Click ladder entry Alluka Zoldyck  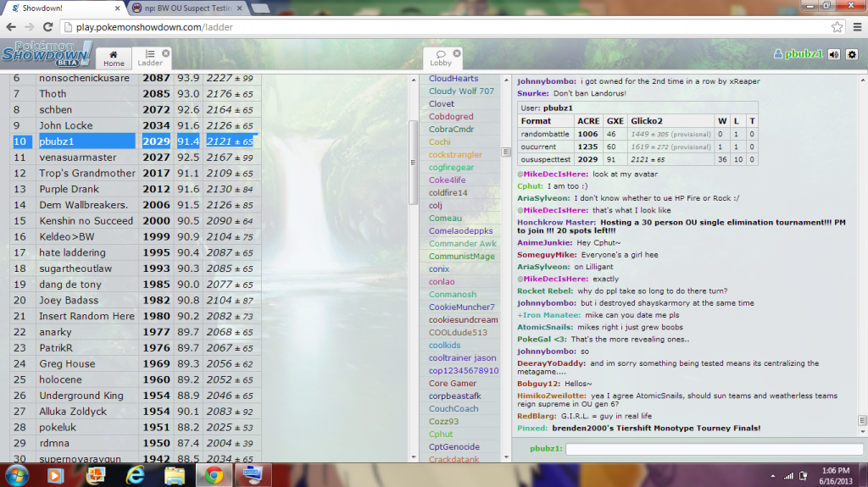(x=73, y=412)
